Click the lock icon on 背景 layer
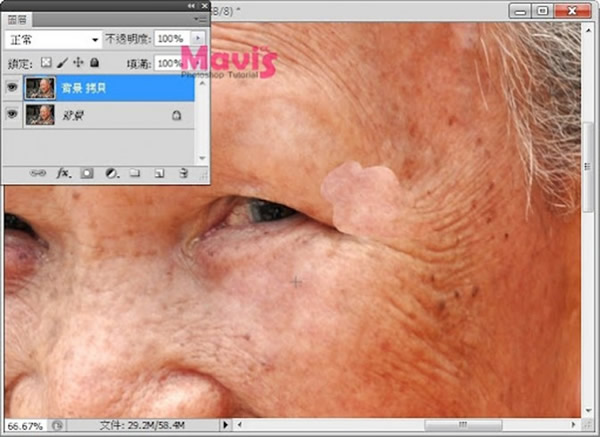This screenshot has height=437, width=600. [x=176, y=116]
